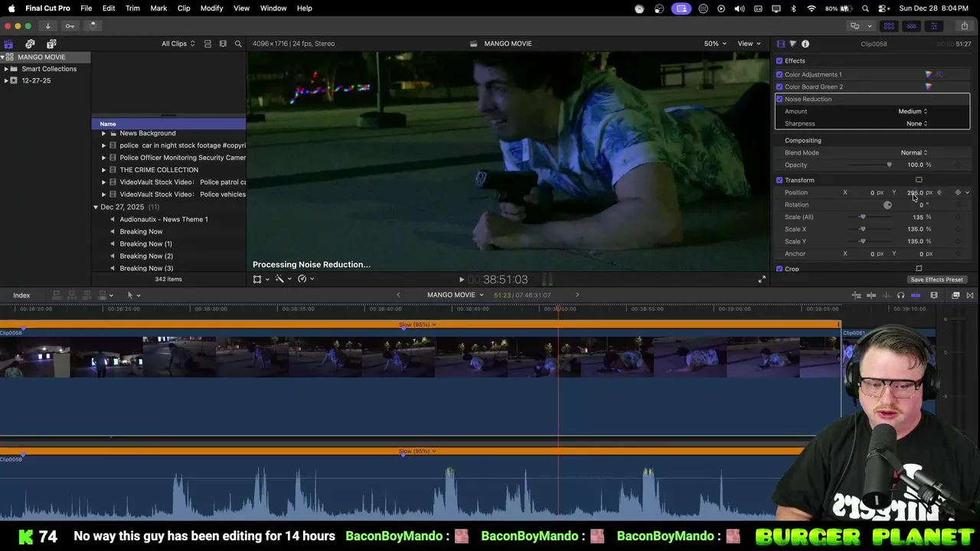Click the Share export button
The width and height of the screenshot is (980, 551).
pyautogui.click(x=964, y=26)
